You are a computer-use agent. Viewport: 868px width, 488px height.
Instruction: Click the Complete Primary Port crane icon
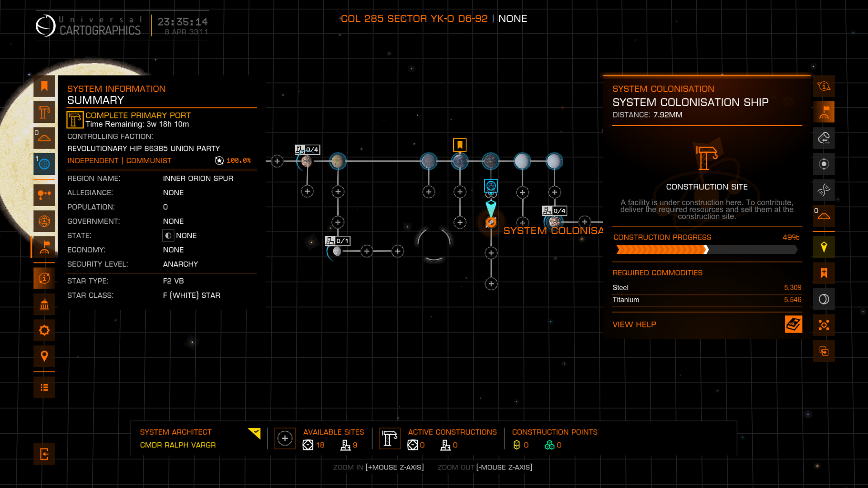75,120
